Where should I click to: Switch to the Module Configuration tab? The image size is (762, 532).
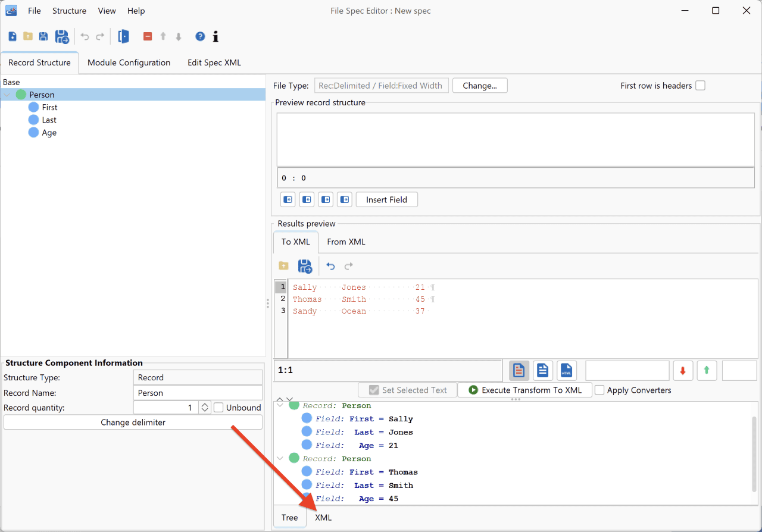tap(129, 62)
